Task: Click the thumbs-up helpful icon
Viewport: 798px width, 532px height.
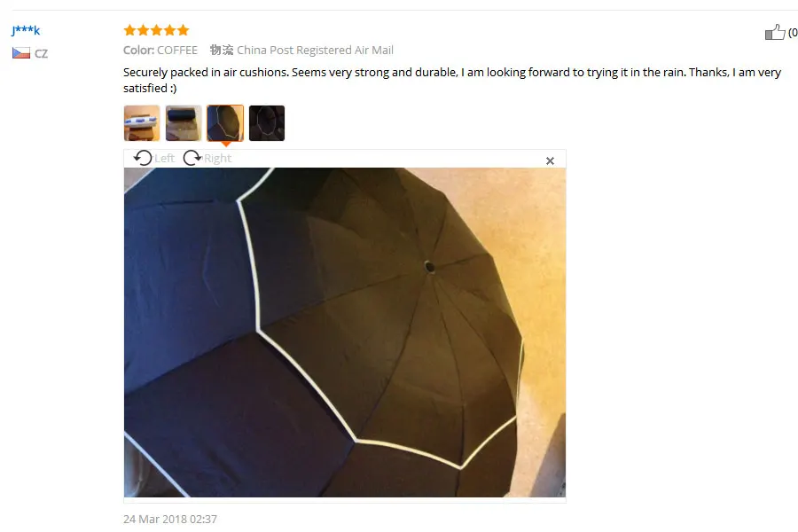Action: pyautogui.click(x=775, y=32)
